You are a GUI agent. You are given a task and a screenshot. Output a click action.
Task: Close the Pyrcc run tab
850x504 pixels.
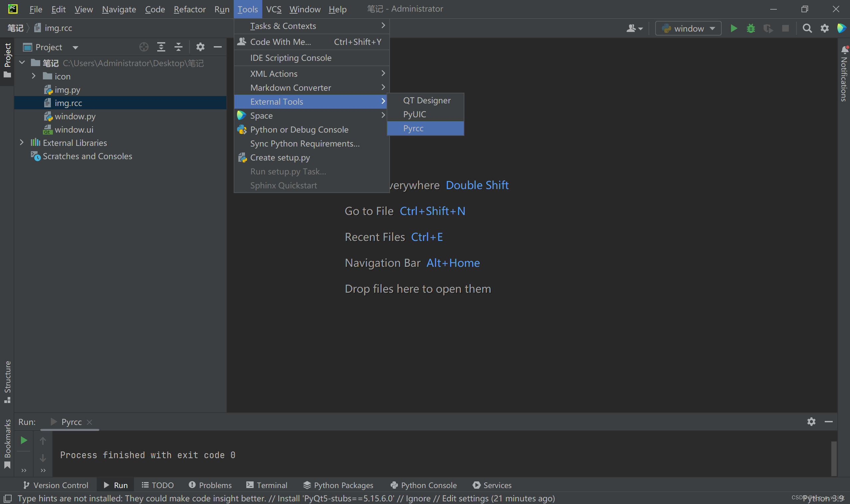89,422
